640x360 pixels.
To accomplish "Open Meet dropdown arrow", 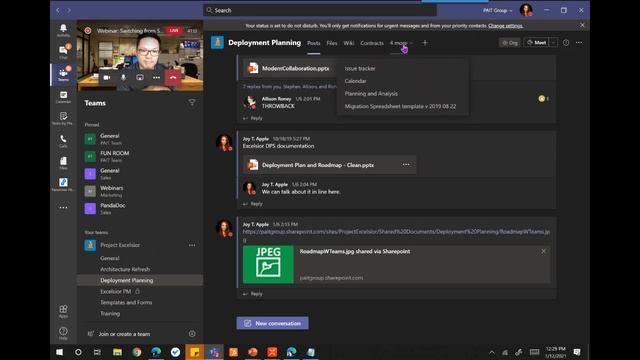I will (x=553, y=42).
